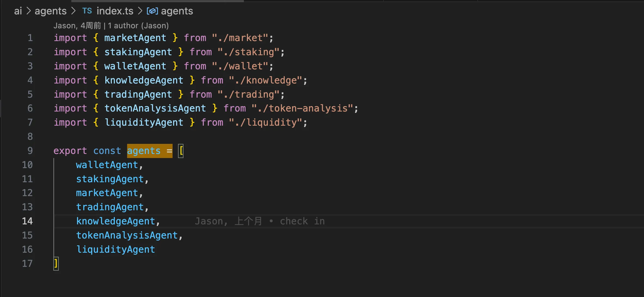Image resolution: width=644 pixels, height=297 pixels.
Task: Click the highlighted agents variable name
Action: [144, 151]
